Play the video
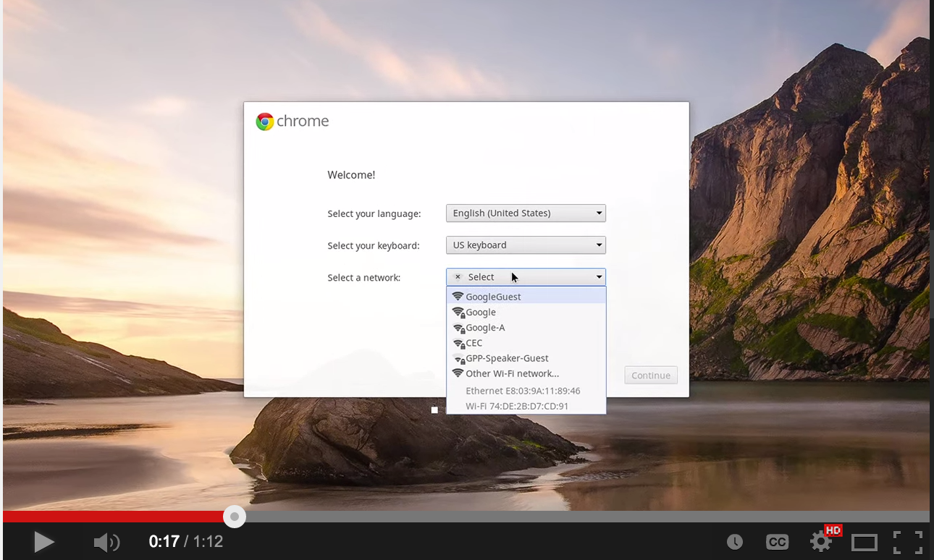This screenshot has width=934, height=560. (x=43, y=541)
